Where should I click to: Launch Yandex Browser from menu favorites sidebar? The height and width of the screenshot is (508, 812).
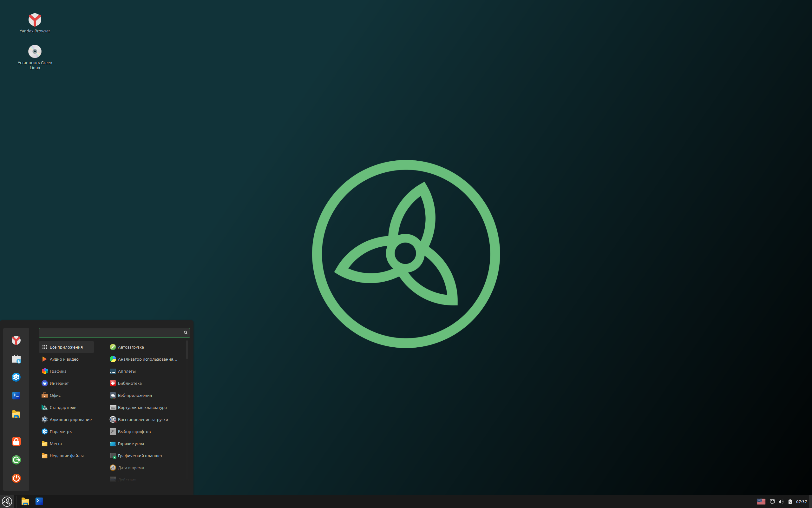tap(16, 340)
